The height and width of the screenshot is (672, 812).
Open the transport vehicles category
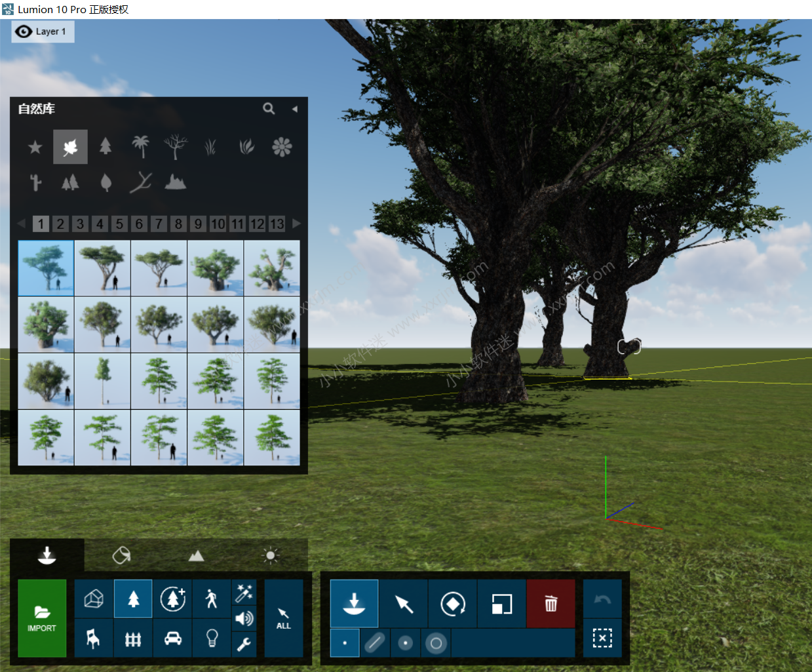(x=173, y=638)
